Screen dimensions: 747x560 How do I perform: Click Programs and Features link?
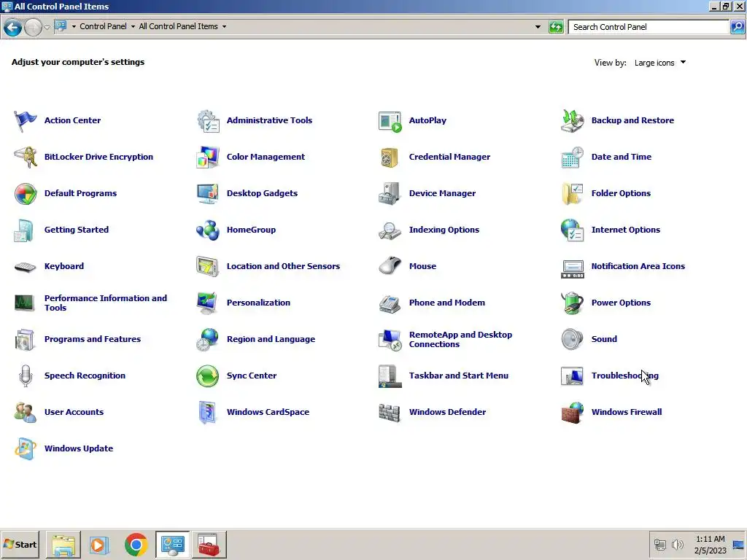(x=93, y=339)
